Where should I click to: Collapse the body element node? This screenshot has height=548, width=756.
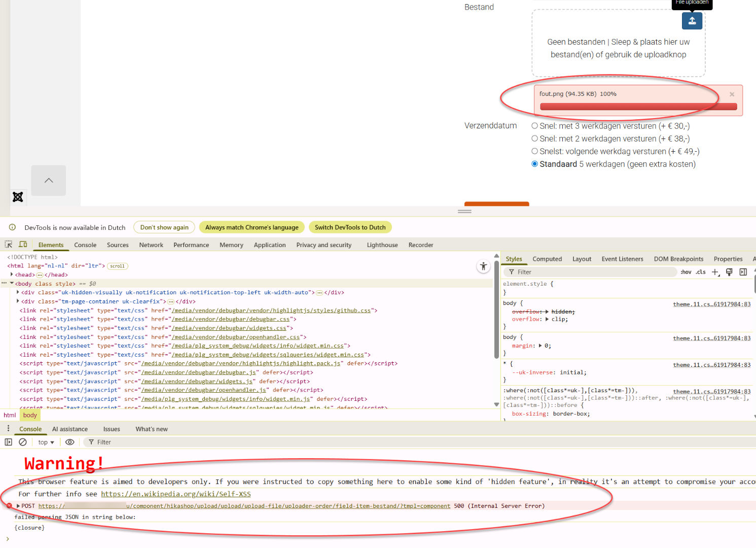pyautogui.click(x=12, y=284)
